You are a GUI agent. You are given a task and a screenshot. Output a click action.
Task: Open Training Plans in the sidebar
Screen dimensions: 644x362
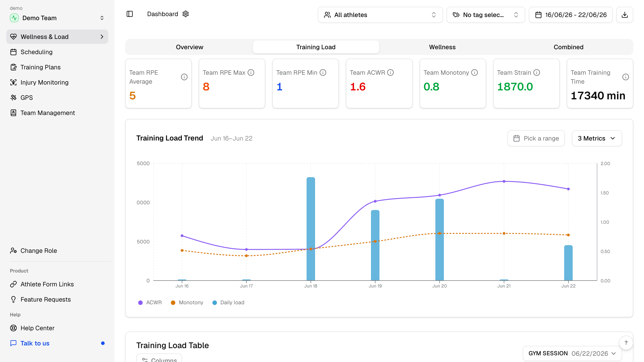[x=57, y=67]
